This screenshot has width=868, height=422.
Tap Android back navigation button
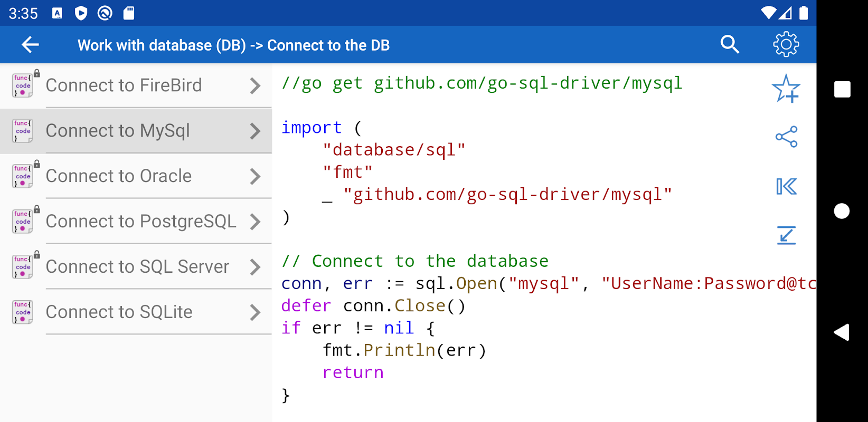(x=842, y=332)
